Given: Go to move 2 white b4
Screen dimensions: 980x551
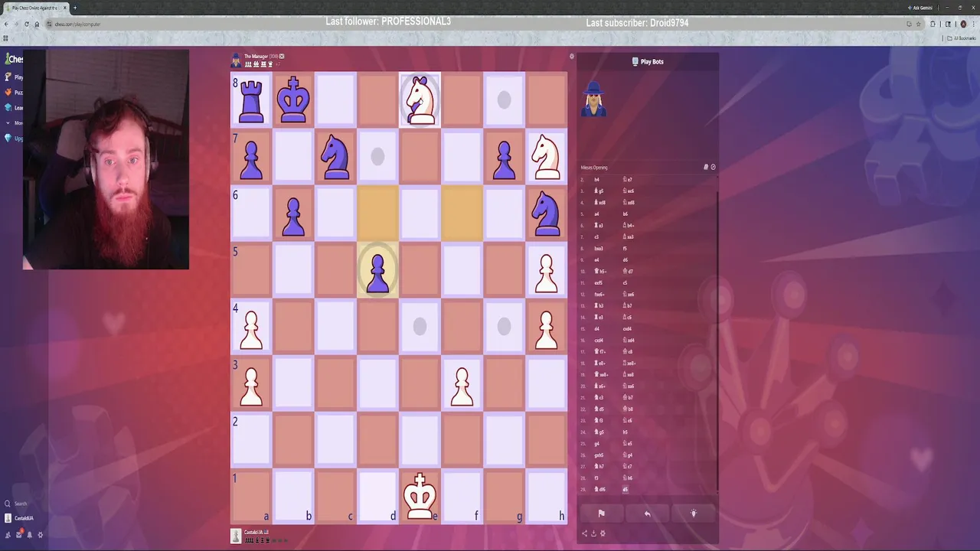Looking at the screenshot, I should [x=597, y=180].
